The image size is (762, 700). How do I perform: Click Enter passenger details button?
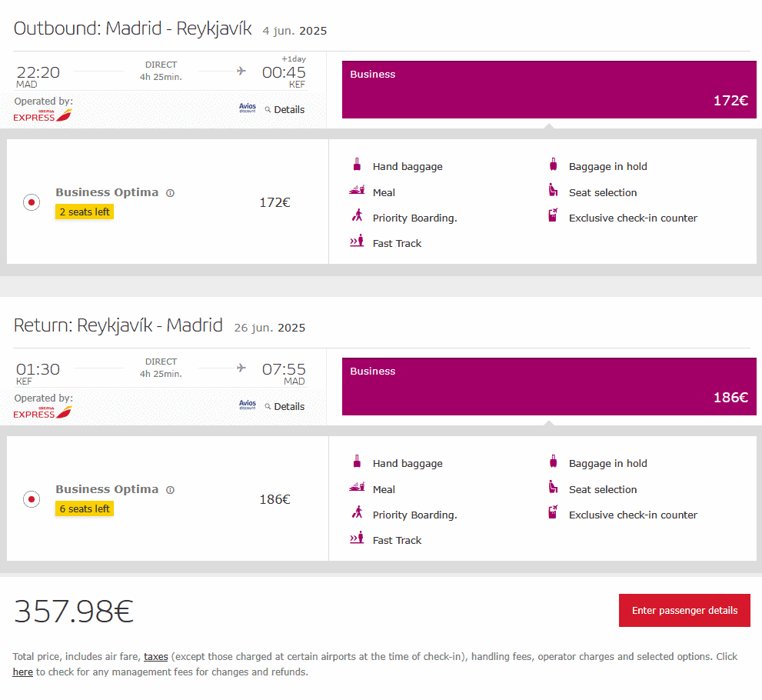[x=684, y=611]
